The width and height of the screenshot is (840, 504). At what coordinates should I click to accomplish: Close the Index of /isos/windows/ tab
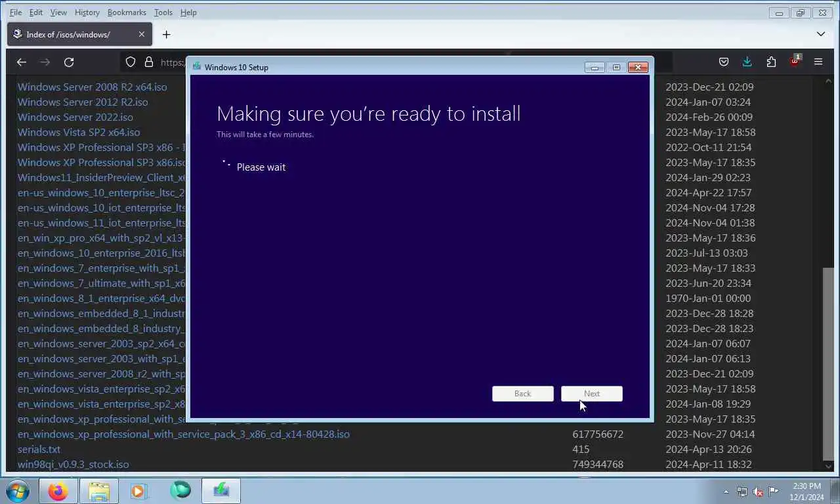142,34
